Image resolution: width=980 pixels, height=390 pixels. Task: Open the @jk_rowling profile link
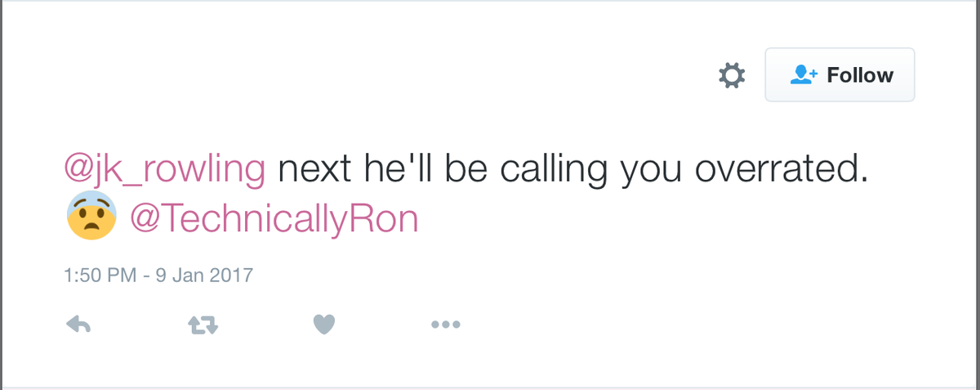(x=165, y=170)
